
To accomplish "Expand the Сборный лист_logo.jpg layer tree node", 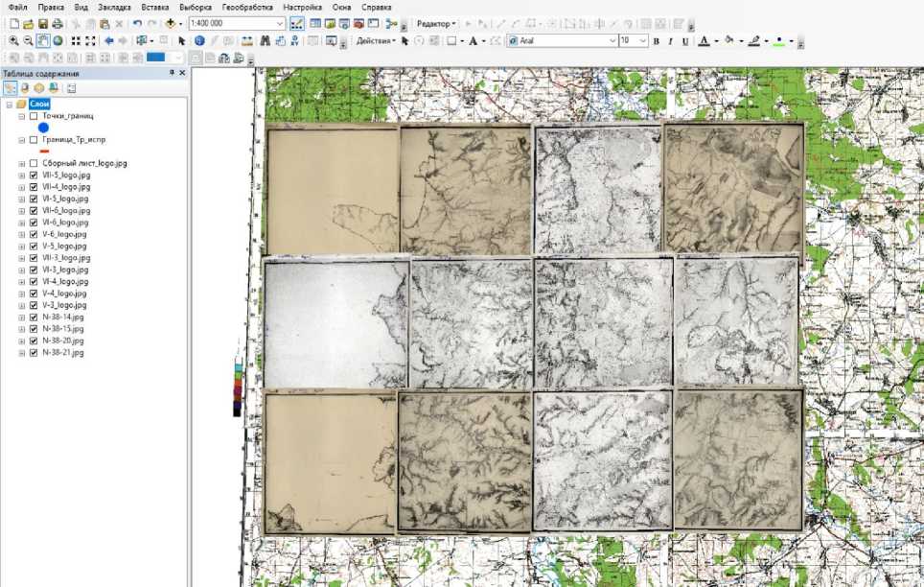I will pos(21,164).
